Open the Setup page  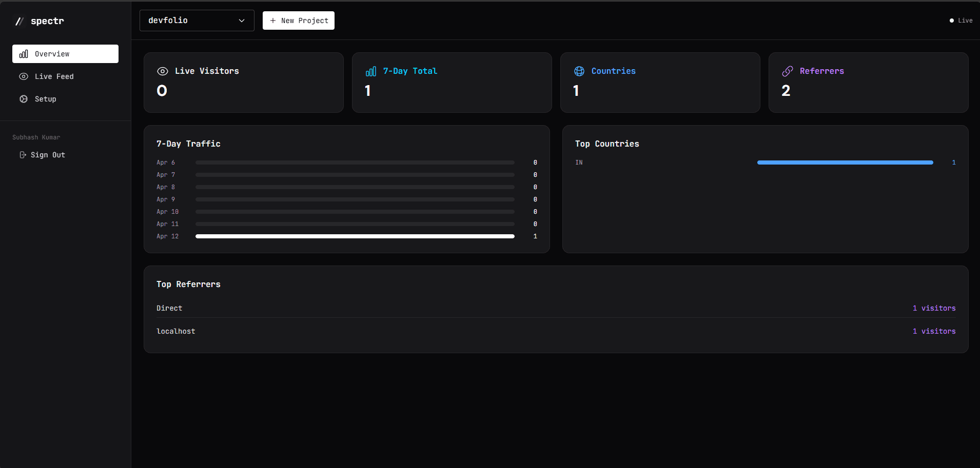65,99
